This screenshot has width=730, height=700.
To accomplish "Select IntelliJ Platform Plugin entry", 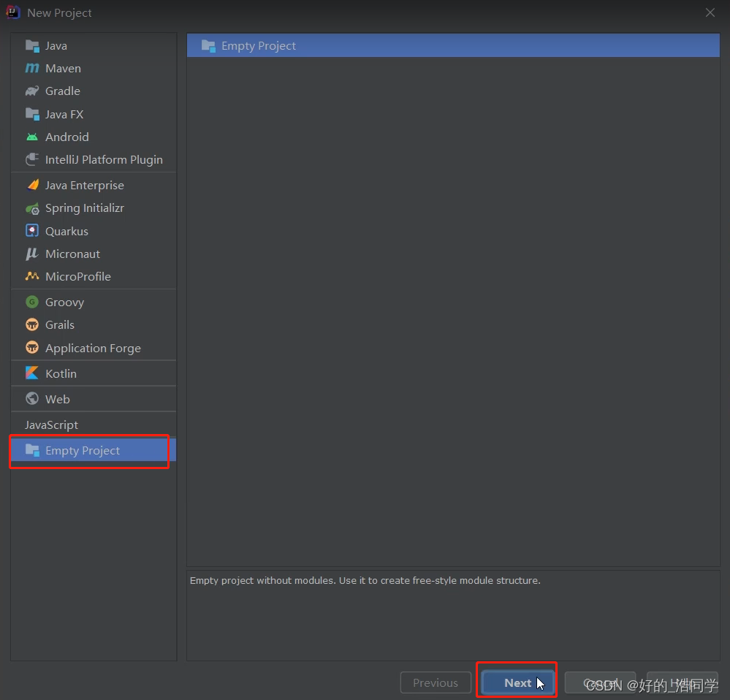I will click(x=94, y=159).
